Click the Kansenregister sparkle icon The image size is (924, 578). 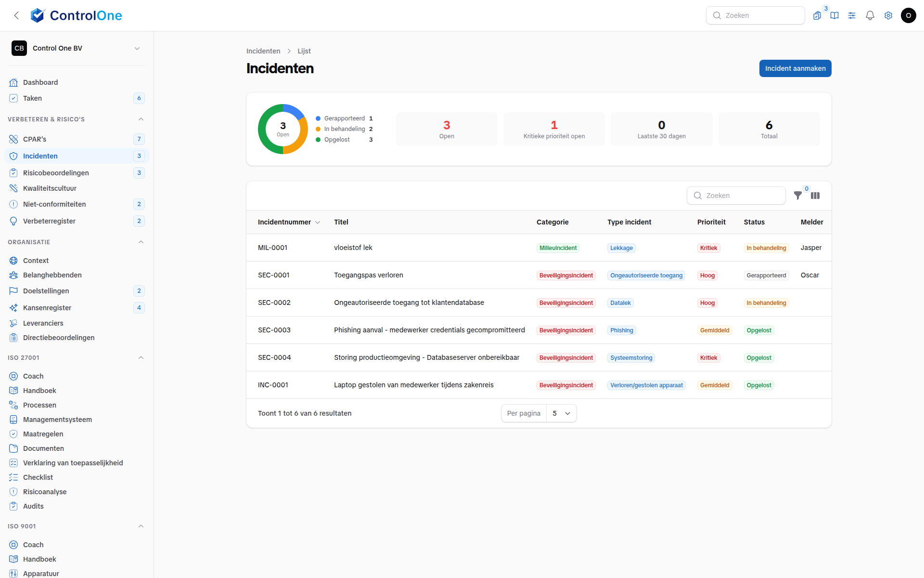(13, 308)
